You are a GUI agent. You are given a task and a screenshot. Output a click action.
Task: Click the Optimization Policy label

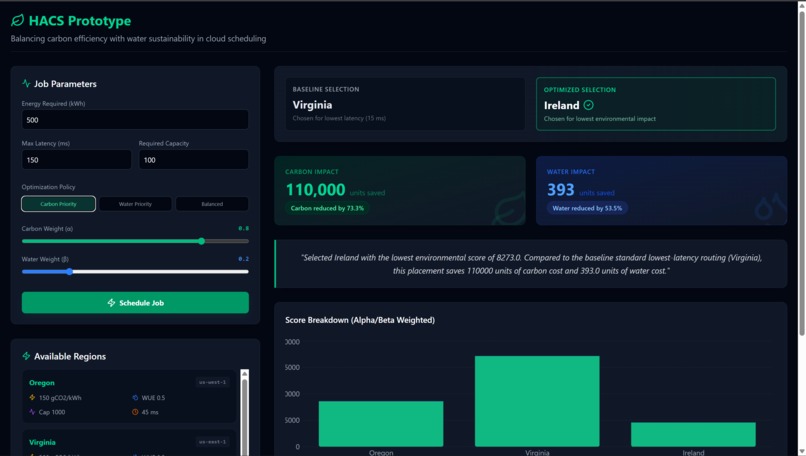point(48,187)
